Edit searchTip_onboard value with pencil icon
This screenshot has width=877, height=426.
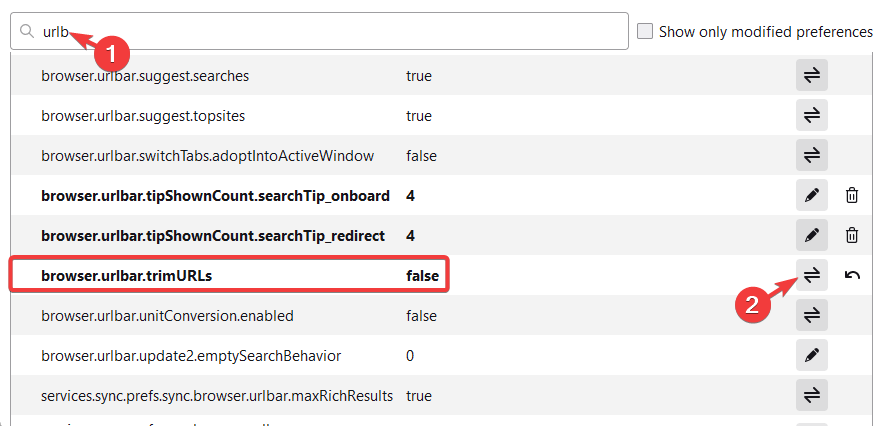[812, 195]
